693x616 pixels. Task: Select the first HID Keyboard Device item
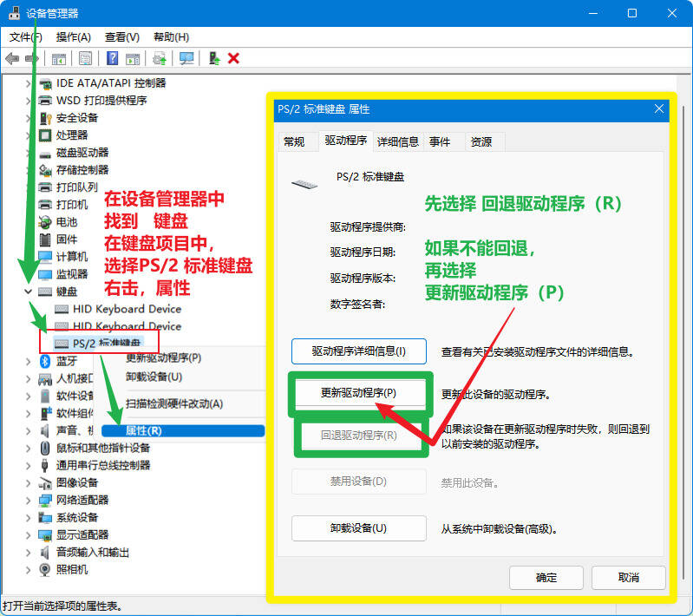127,309
